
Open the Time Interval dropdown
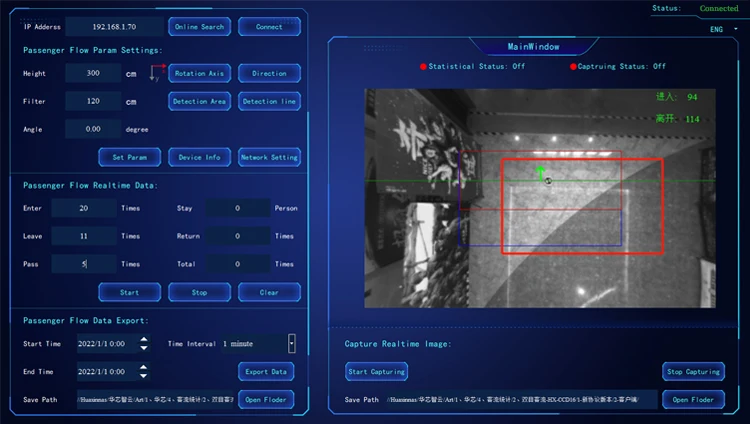(x=292, y=344)
